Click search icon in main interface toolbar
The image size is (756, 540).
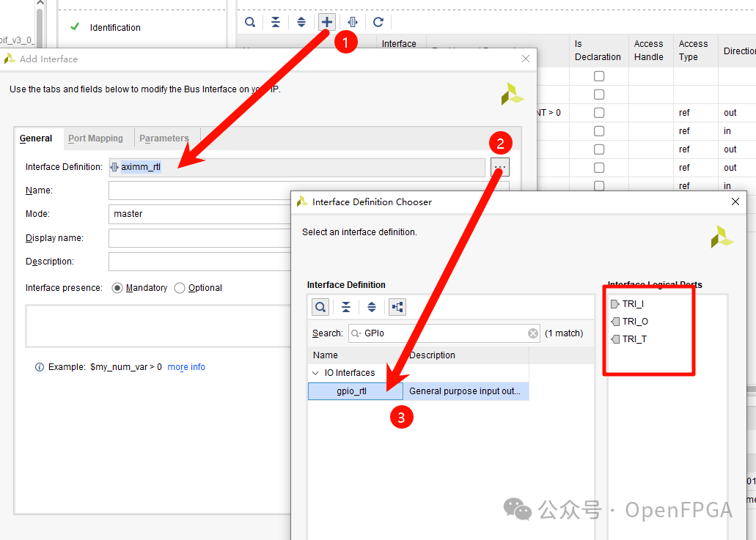(250, 22)
